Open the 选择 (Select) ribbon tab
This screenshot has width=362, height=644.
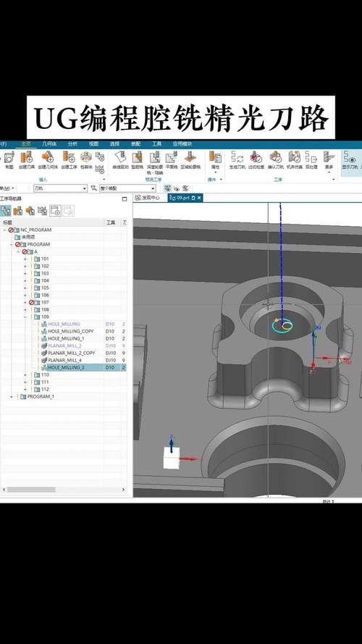[x=114, y=144]
